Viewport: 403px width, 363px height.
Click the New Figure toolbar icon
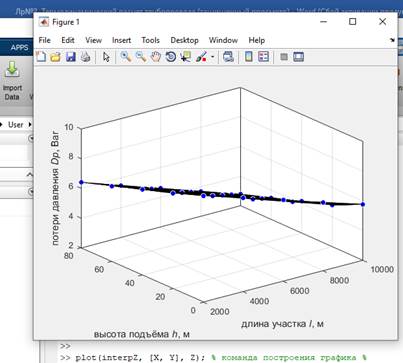pyautogui.click(x=41, y=57)
